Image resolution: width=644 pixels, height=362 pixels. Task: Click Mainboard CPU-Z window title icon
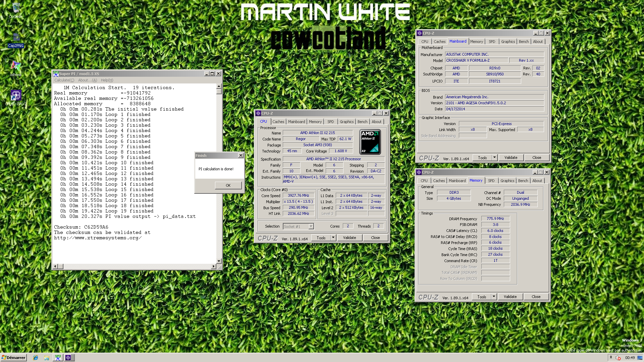click(x=419, y=33)
